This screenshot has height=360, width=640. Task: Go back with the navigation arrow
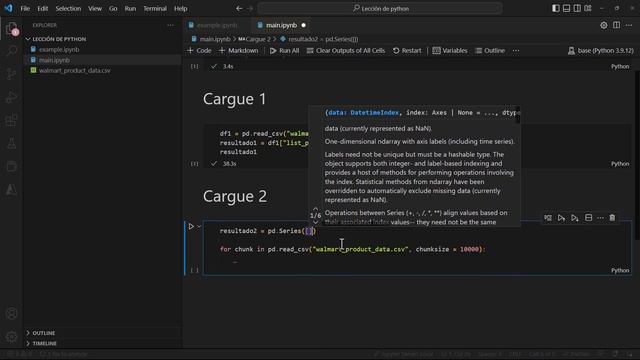point(239,8)
